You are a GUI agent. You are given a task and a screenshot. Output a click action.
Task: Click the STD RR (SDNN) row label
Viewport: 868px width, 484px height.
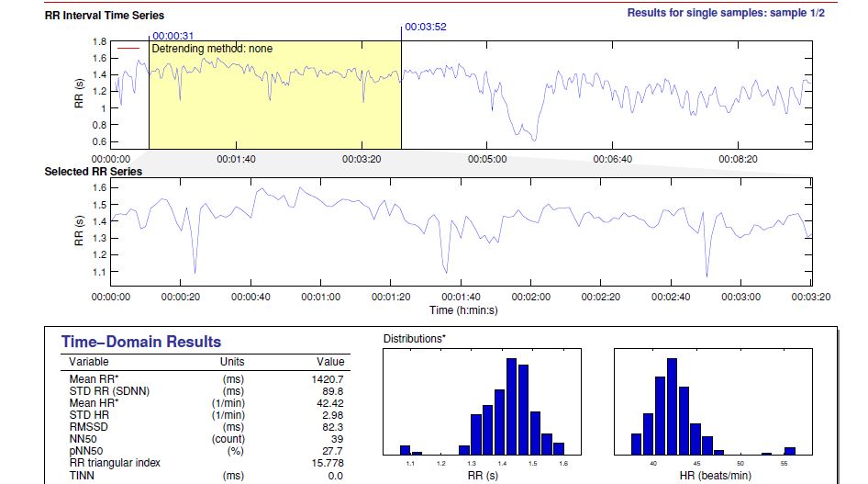pyautogui.click(x=109, y=391)
